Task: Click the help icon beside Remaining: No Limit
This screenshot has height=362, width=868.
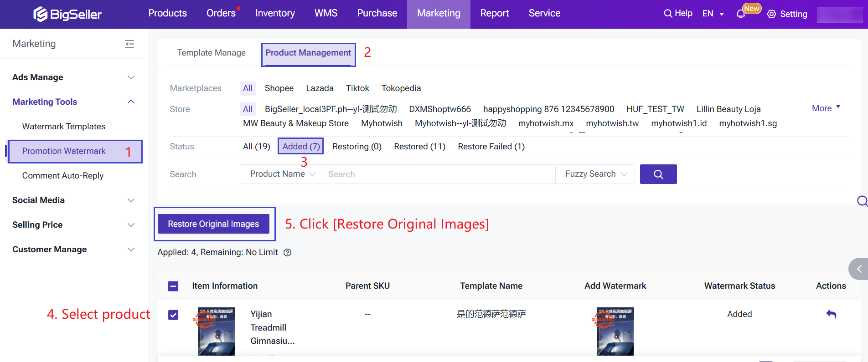Action: coord(287,253)
